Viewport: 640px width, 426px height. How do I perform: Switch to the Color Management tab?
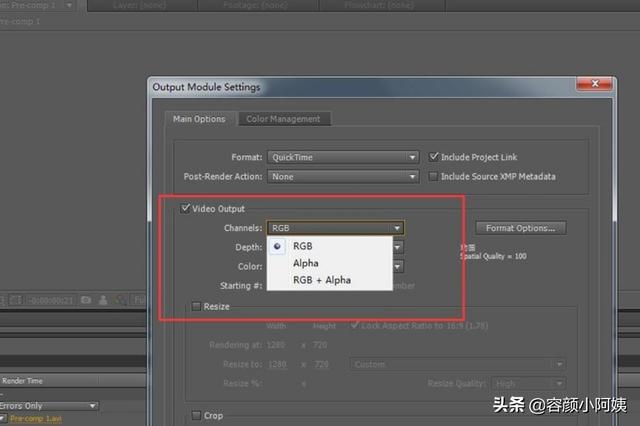point(283,119)
